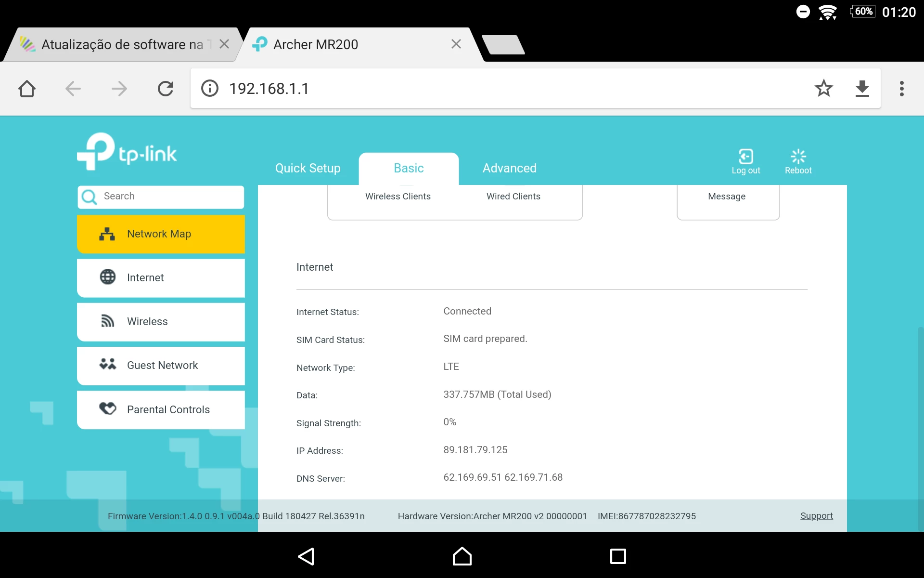Click the Log out icon

[745, 158]
